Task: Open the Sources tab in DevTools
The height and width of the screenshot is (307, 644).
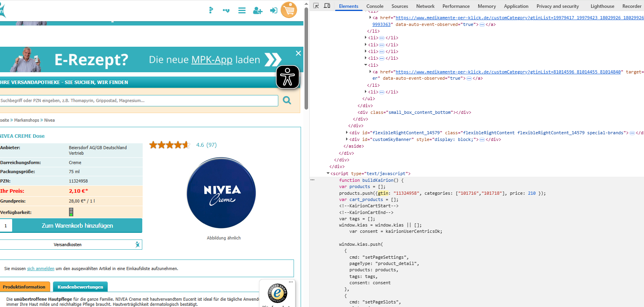Action: coord(400,6)
